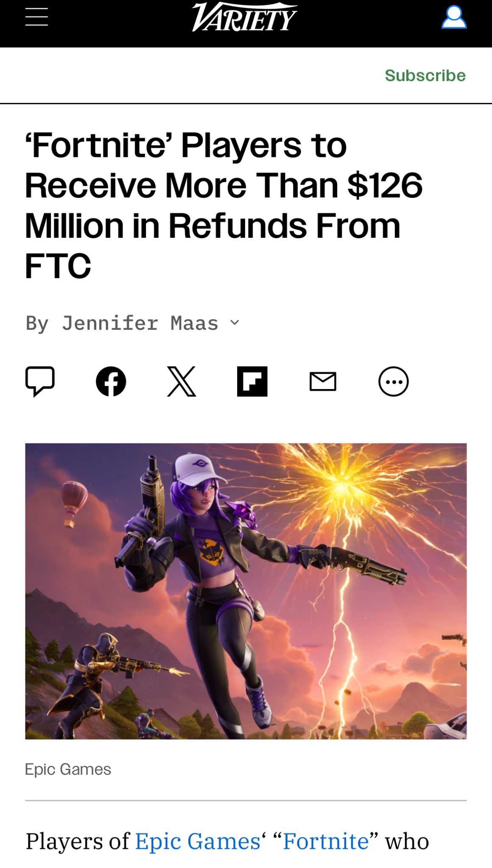The height and width of the screenshot is (868, 492).
Task: Go to Variety home via logo
Action: click(x=245, y=17)
